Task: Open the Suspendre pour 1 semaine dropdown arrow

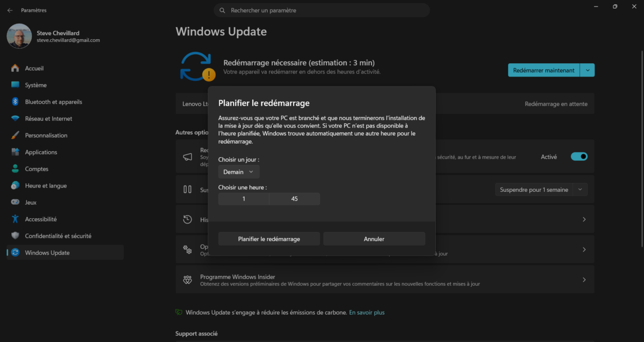Action: click(x=580, y=189)
